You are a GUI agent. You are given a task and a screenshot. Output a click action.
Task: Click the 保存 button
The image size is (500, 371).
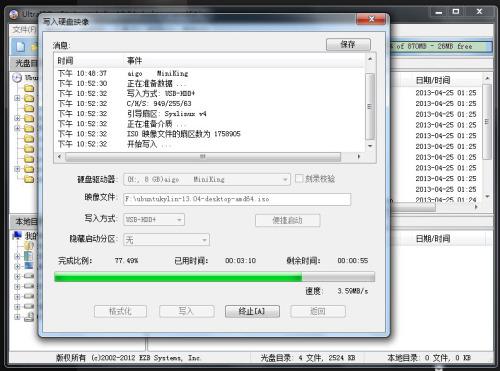click(348, 44)
